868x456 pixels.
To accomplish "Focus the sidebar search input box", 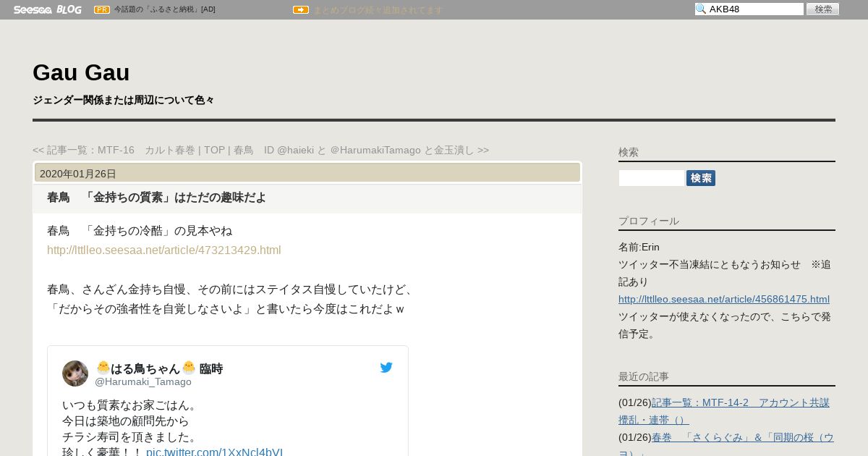I will pos(652,178).
